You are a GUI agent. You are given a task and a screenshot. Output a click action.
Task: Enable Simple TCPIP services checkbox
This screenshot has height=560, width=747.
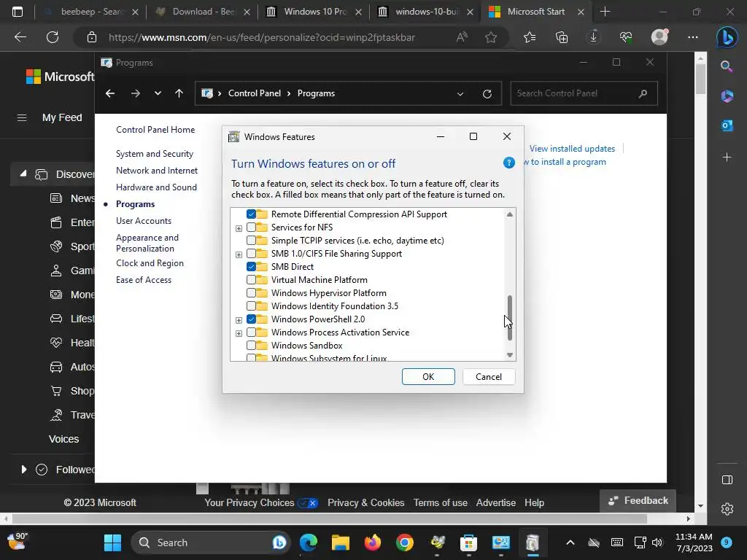(251, 241)
